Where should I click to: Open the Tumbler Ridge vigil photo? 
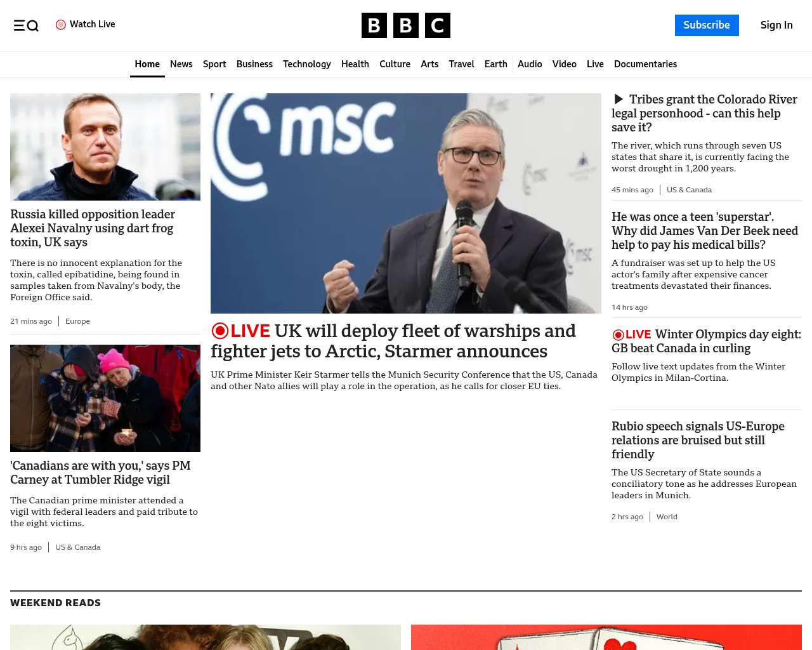tap(105, 398)
